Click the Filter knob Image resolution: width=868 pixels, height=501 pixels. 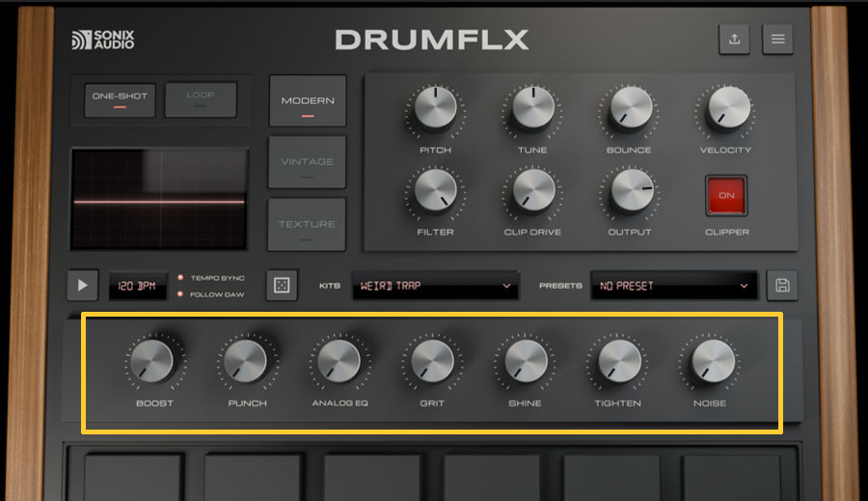pos(436,191)
